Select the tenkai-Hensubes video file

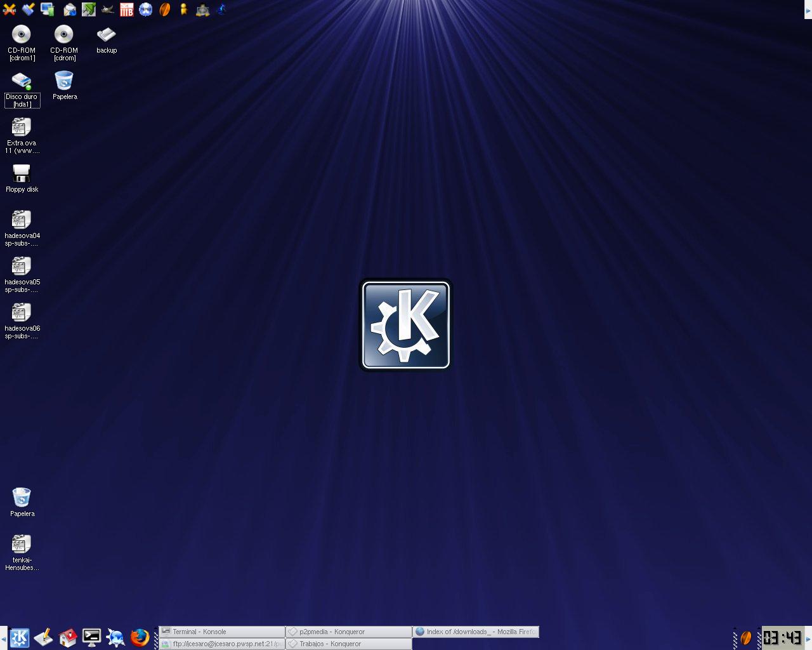pos(22,553)
